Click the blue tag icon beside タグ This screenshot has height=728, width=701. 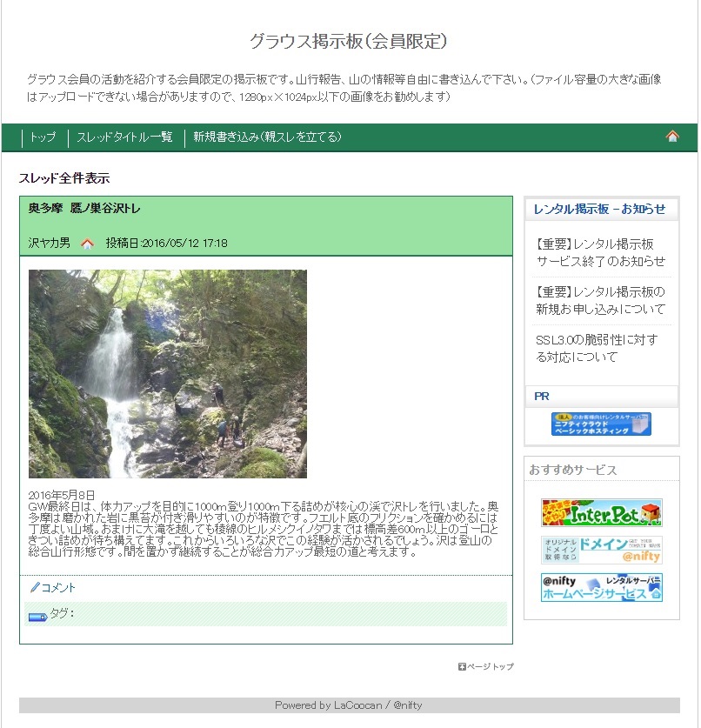click(x=37, y=617)
